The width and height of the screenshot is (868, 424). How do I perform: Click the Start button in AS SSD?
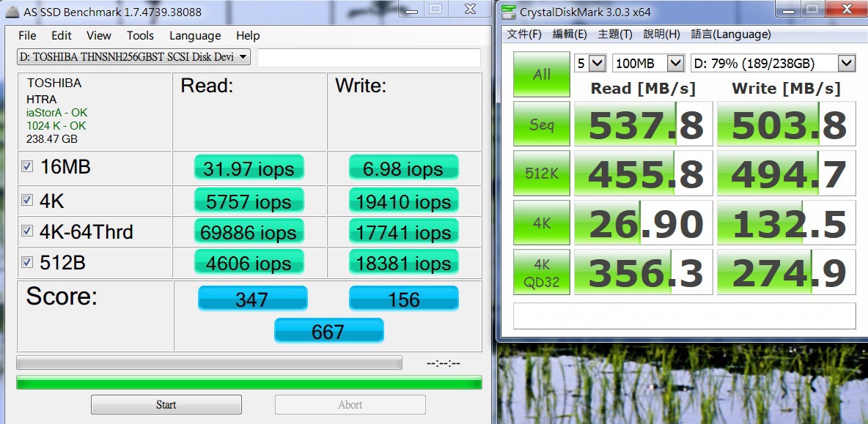(x=166, y=405)
